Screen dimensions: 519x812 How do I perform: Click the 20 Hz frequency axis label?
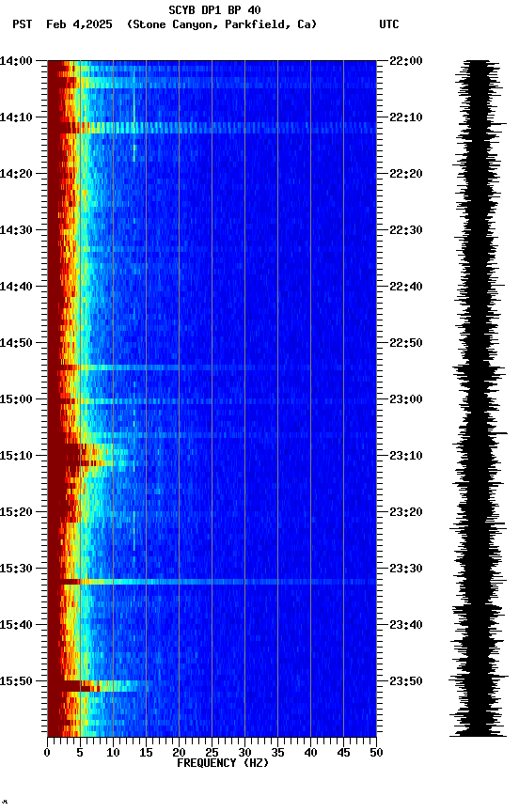pos(179,753)
